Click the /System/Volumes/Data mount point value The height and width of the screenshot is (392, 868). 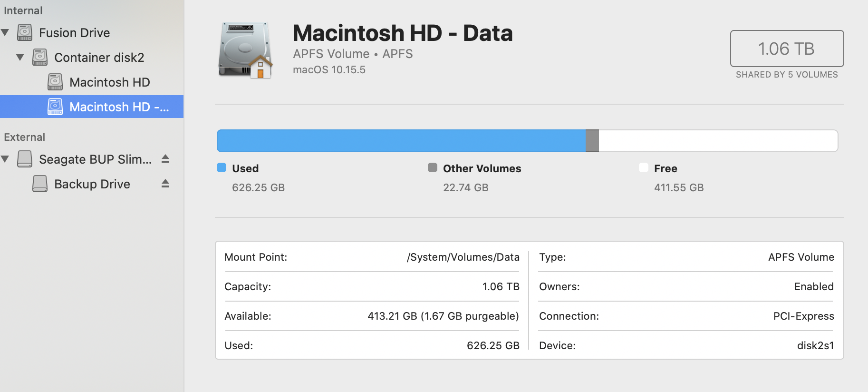(463, 257)
